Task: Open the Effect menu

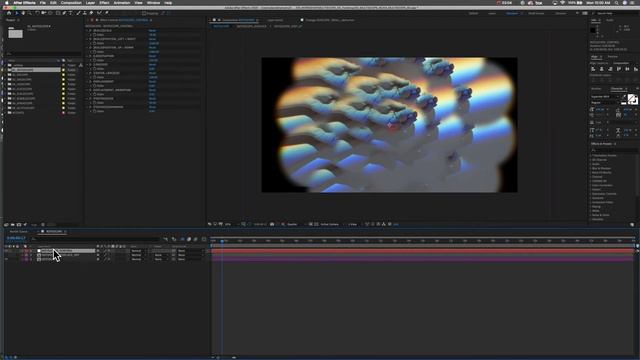Action: point(104,3)
